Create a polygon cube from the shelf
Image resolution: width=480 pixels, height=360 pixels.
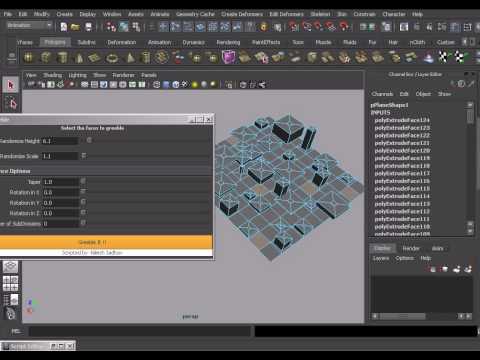click(x=45, y=57)
